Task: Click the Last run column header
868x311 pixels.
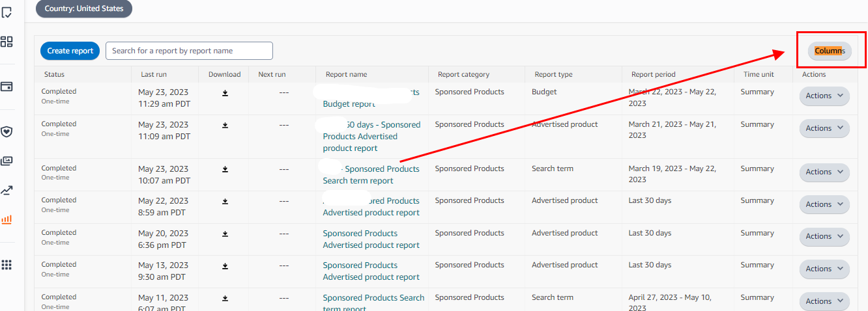Action: (x=153, y=74)
